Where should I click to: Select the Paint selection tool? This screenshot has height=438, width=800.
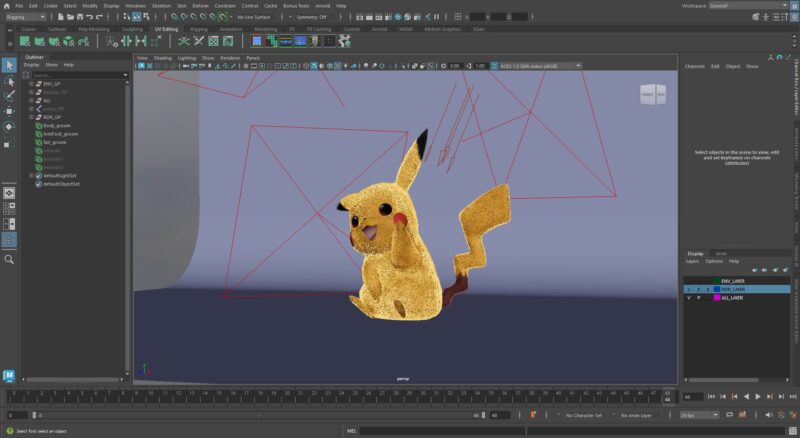[x=9, y=96]
